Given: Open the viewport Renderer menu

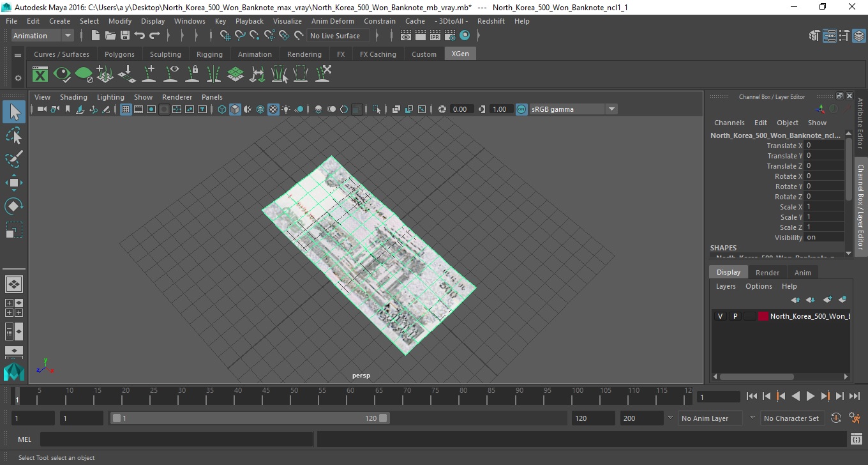Looking at the screenshot, I should click(177, 97).
